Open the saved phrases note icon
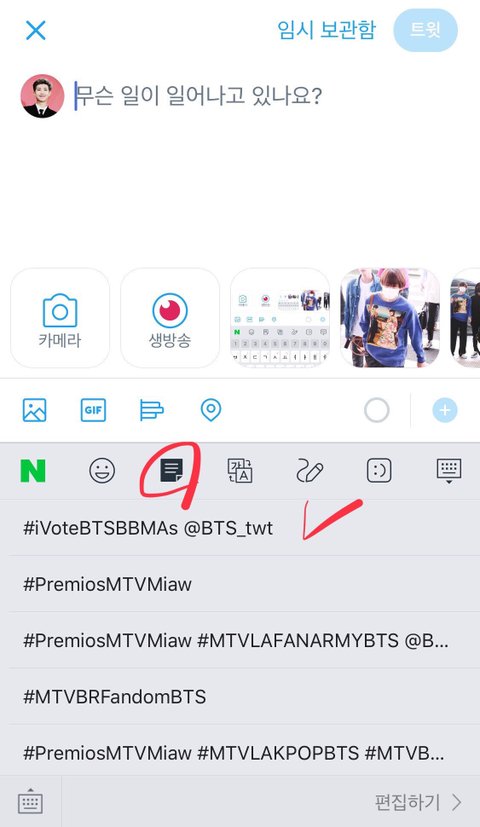This screenshot has height=827, width=480. pos(171,470)
